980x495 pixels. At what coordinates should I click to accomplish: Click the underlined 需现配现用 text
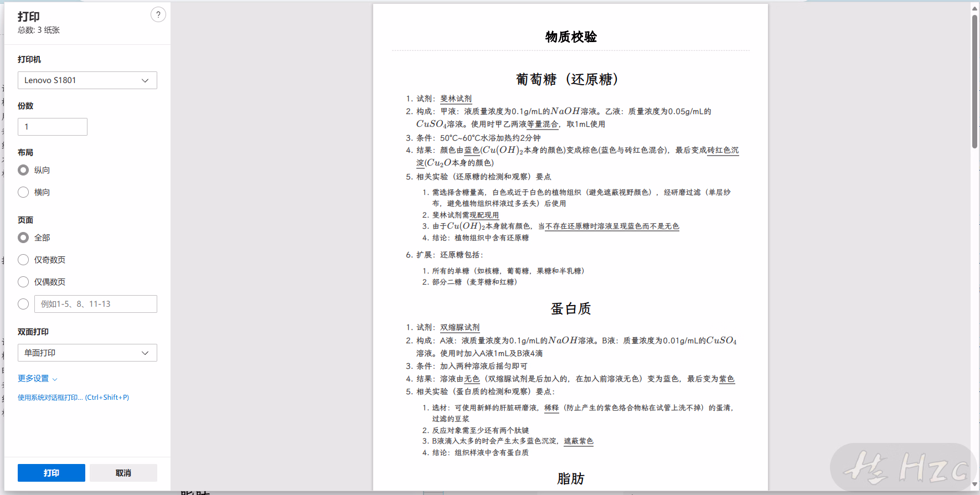(x=481, y=215)
